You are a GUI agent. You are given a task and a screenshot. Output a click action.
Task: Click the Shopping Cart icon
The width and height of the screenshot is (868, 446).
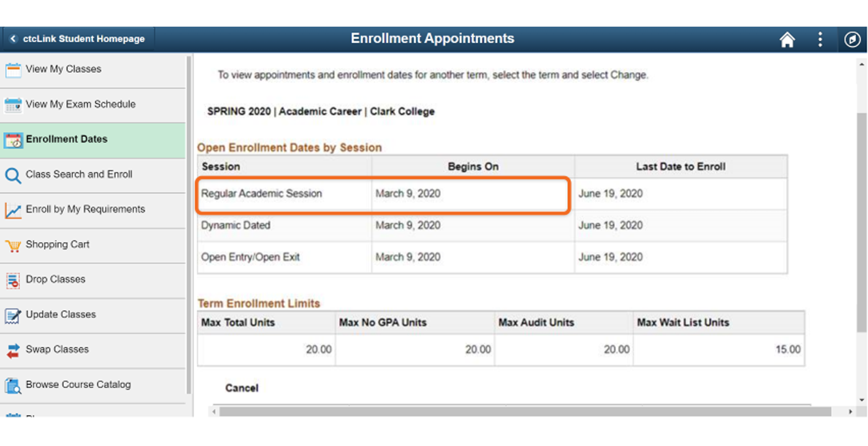[x=13, y=246]
